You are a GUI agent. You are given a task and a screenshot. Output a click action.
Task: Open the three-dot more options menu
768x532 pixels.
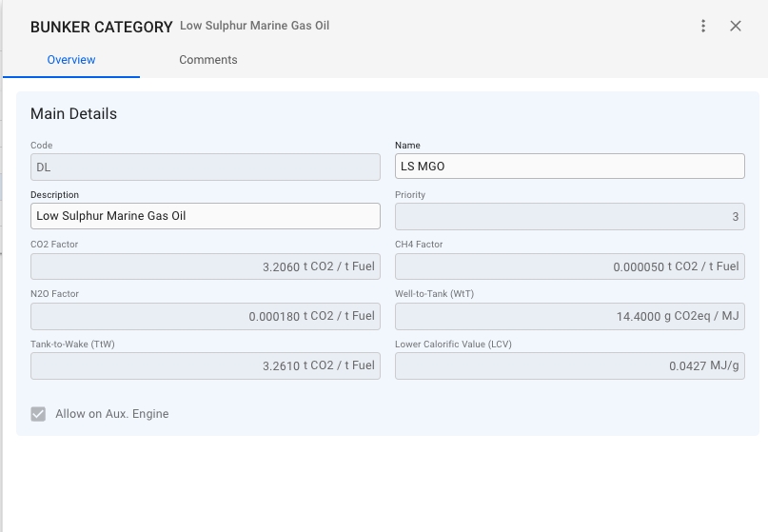tap(703, 27)
